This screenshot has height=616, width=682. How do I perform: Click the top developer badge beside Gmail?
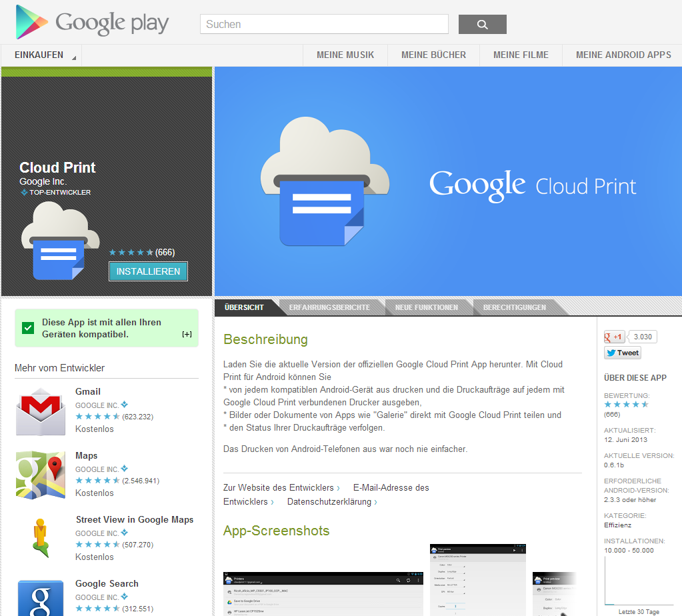point(125,405)
